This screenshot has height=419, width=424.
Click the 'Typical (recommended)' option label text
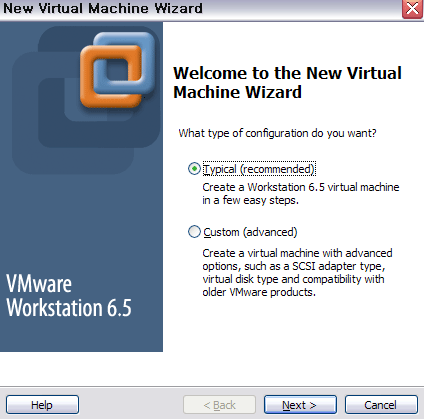259,169
